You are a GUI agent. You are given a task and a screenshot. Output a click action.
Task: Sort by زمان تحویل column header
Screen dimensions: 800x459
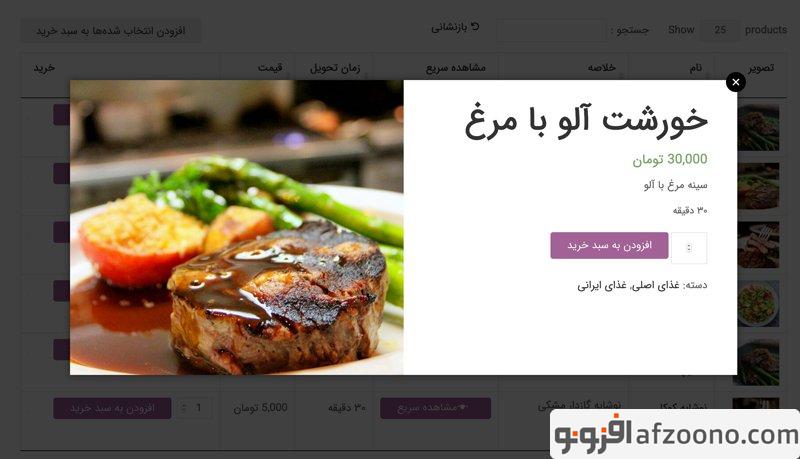(x=335, y=68)
